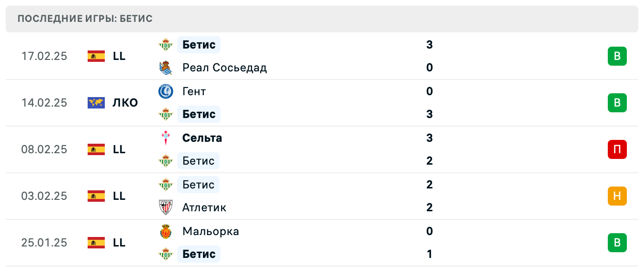Click the ЛКО competition flag icon
This screenshot has width=644, height=276.
tap(96, 102)
